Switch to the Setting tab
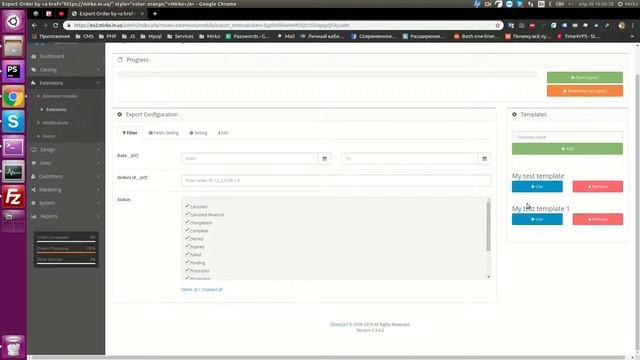The image size is (640, 360). coord(198,133)
